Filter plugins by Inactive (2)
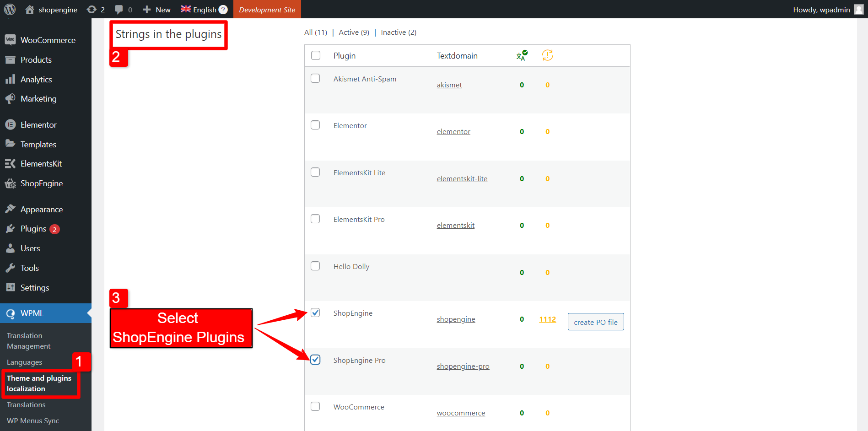The image size is (868, 431). (399, 32)
